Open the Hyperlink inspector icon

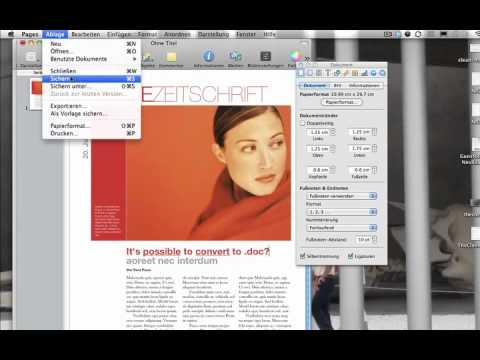[x=373, y=73]
